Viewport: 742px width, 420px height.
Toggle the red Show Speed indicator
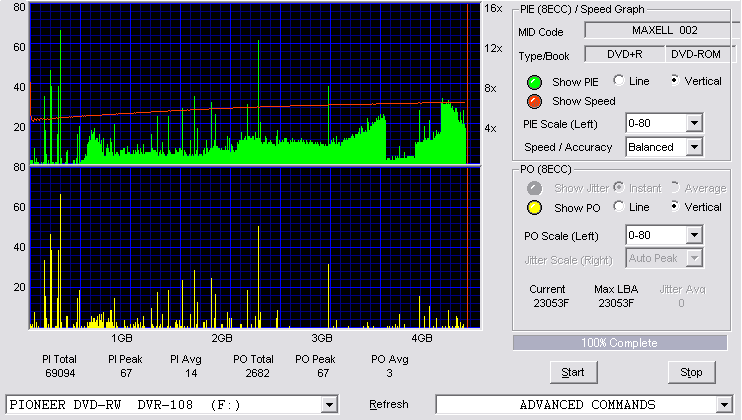pos(534,101)
